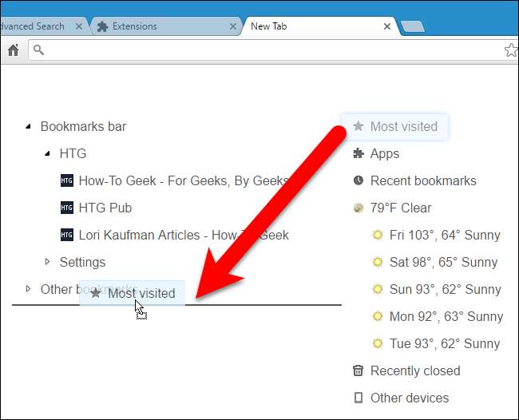The width and height of the screenshot is (519, 420).
Task: Open Lori Kaufman Articles bookmark
Action: (x=183, y=235)
